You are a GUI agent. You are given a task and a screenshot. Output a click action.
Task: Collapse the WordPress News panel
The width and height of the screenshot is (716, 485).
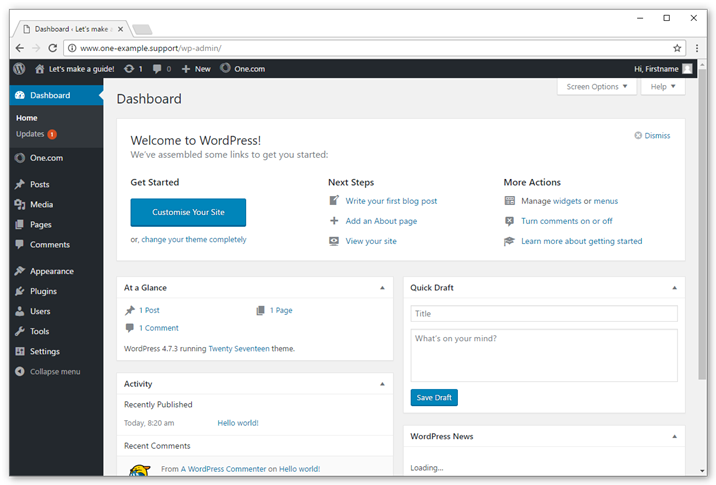click(x=674, y=437)
